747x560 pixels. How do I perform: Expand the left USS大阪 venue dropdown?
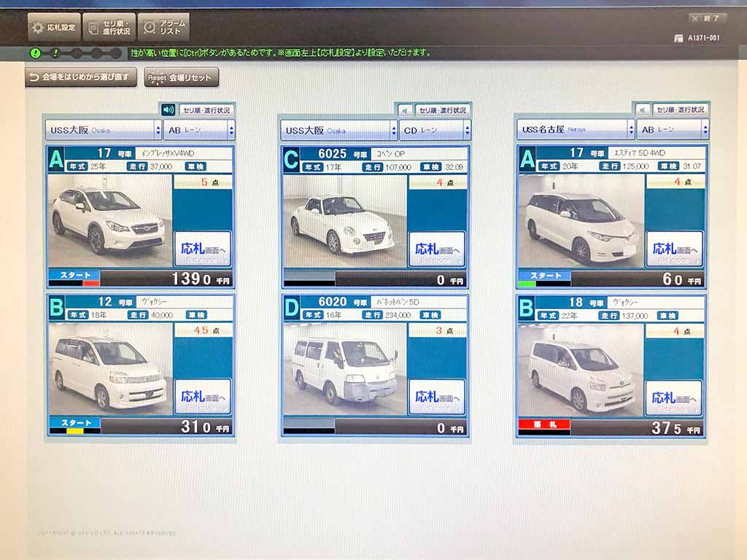[103, 131]
